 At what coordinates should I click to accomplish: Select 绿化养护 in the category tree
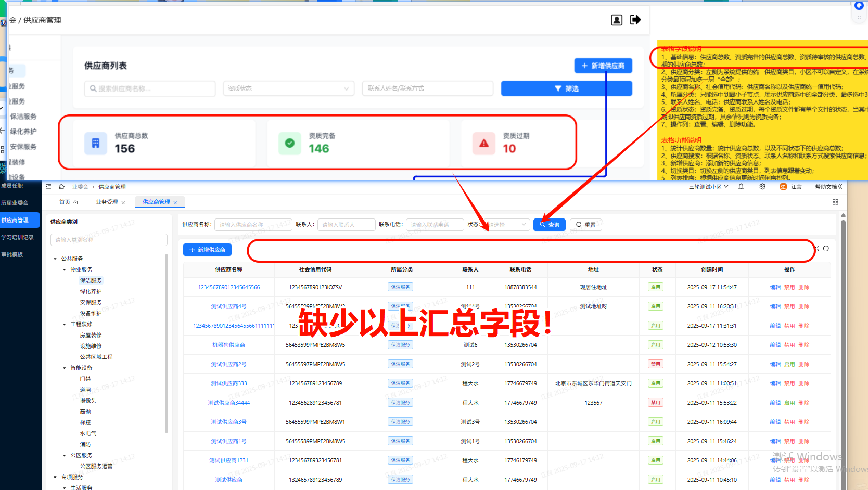(91, 291)
